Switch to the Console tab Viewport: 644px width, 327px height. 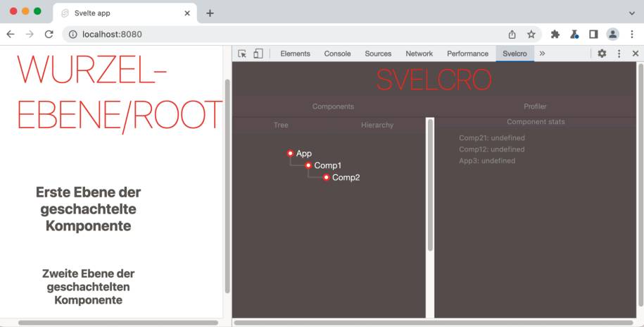pos(337,54)
